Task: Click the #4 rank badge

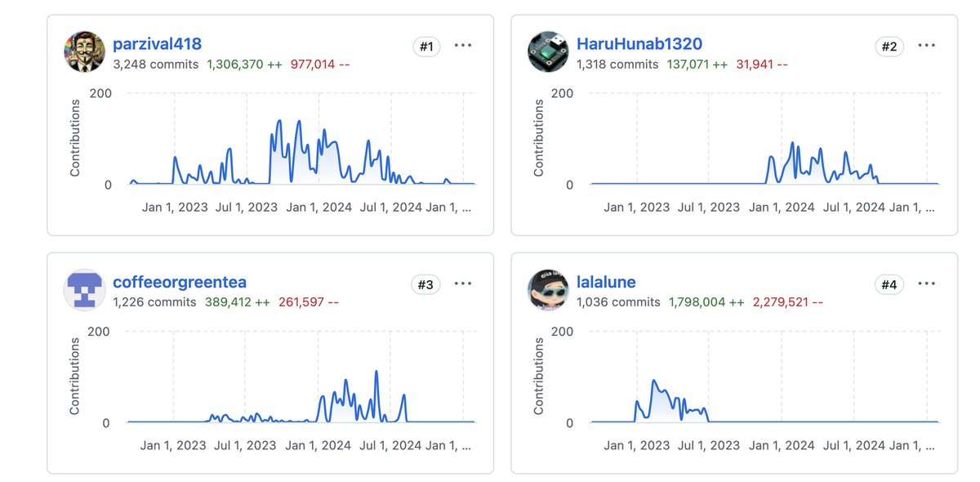Action: [x=889, y=285]
